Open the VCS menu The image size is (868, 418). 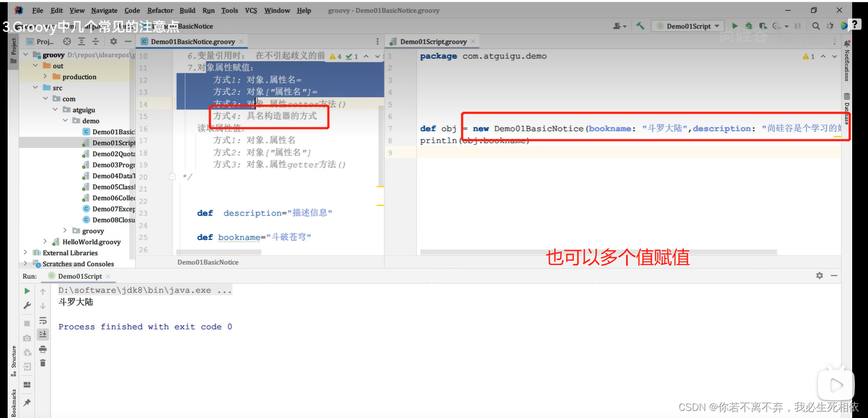click(251, 10)
